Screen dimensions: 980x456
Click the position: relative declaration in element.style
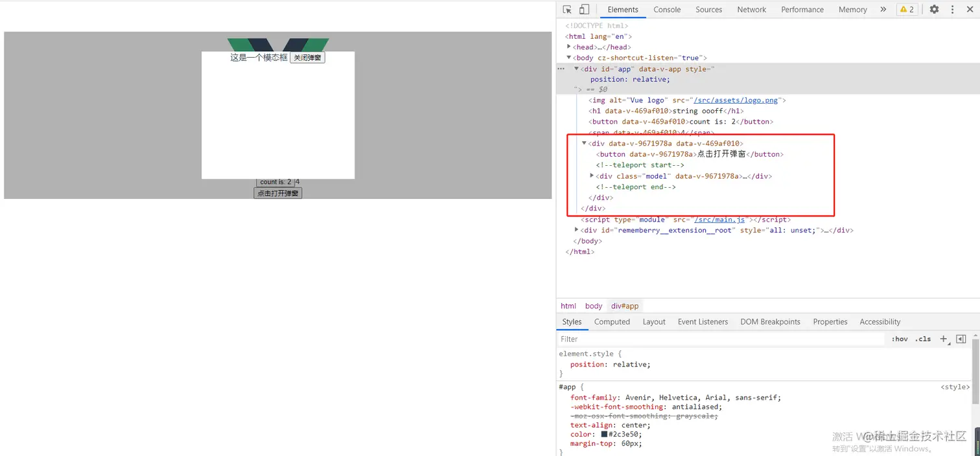[610, 364]
